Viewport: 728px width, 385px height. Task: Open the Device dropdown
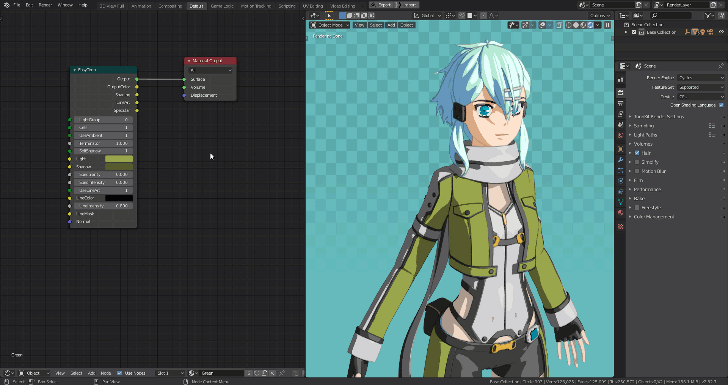click(x=700, y=97)
